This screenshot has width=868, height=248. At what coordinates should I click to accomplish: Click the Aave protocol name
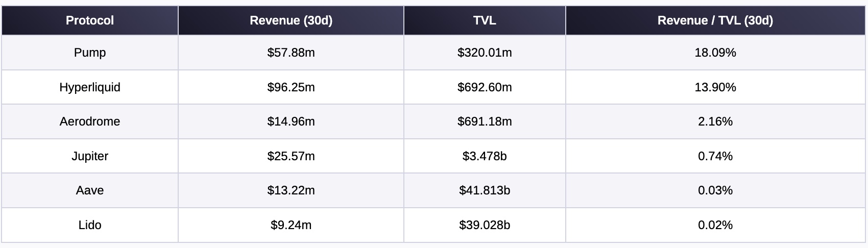coord(90,190)
